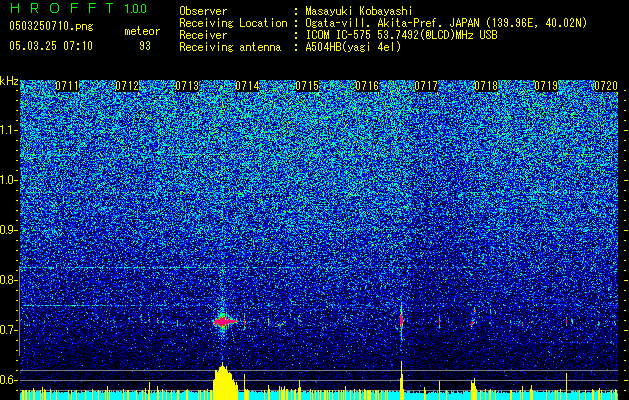Click the 'Receiving antenna' label

point(230,47)
